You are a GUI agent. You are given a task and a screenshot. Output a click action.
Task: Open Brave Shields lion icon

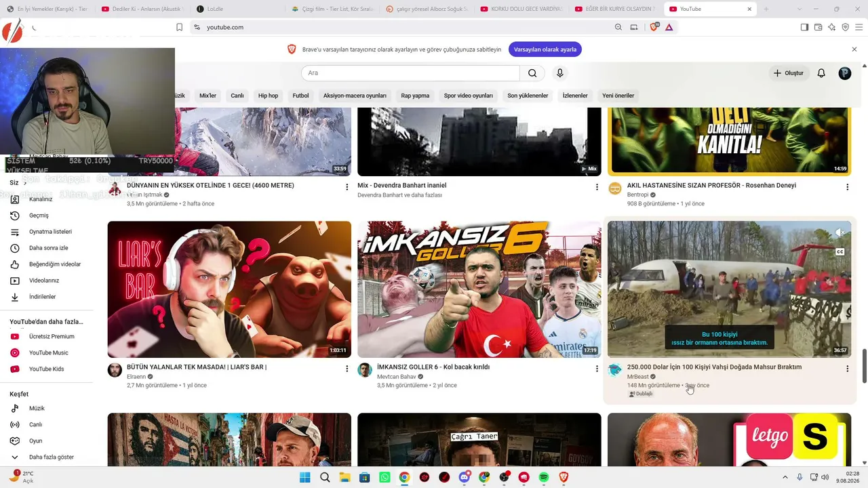click(654, 27)
